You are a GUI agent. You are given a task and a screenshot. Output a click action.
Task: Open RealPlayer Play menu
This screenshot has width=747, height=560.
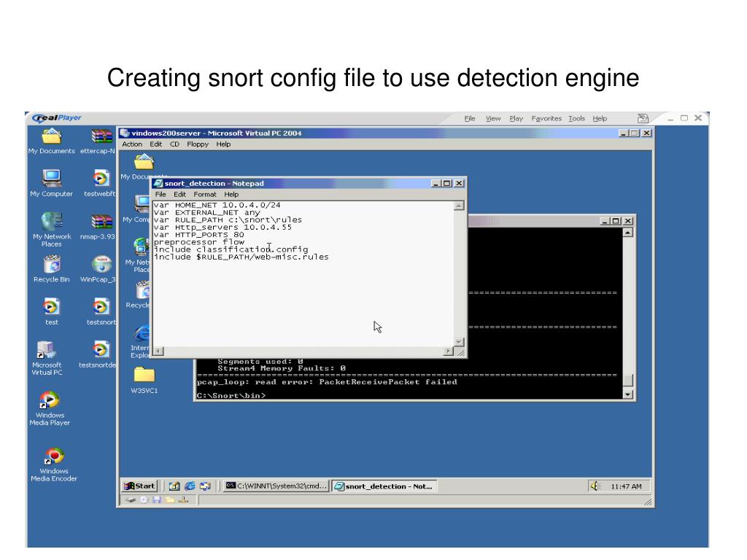pyautogui.click(x=516, y=119)
